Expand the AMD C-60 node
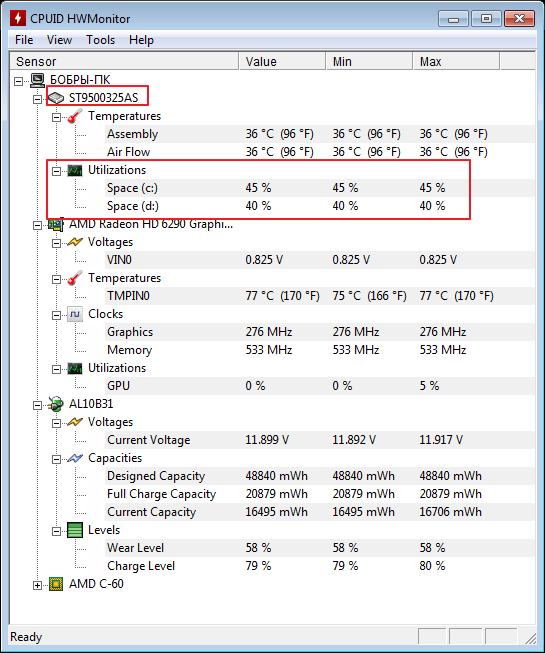 point(37,585)
